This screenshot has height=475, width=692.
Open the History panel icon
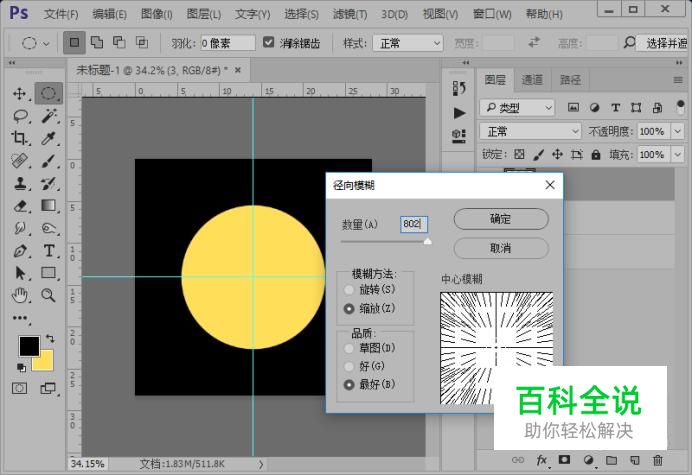[459, 88]
